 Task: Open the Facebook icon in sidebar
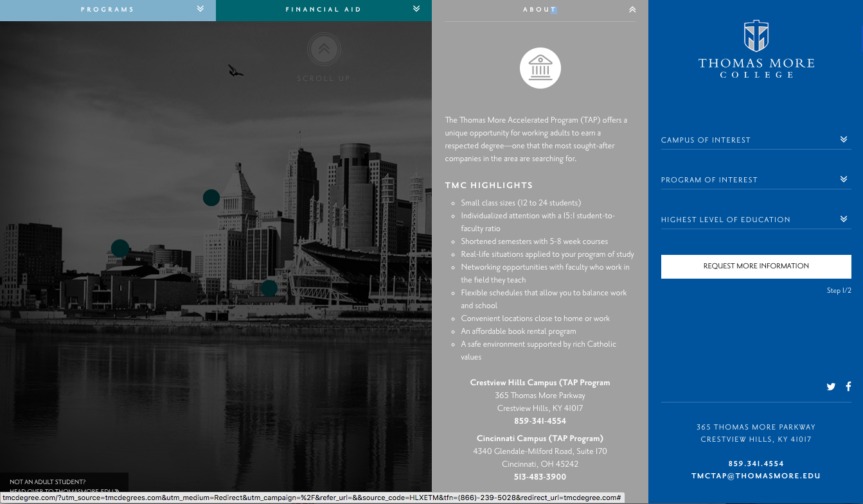pyautogui.click(x=848, y=387)
